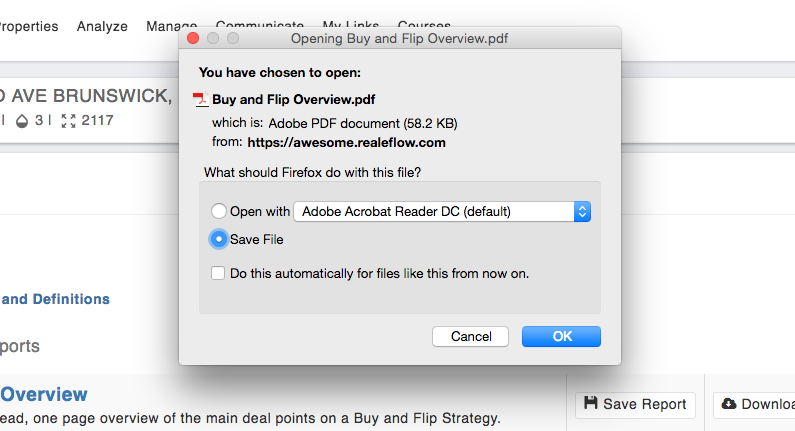795x431 pixels.
Task: Select the Save File radio button
Action: [219, 239]
